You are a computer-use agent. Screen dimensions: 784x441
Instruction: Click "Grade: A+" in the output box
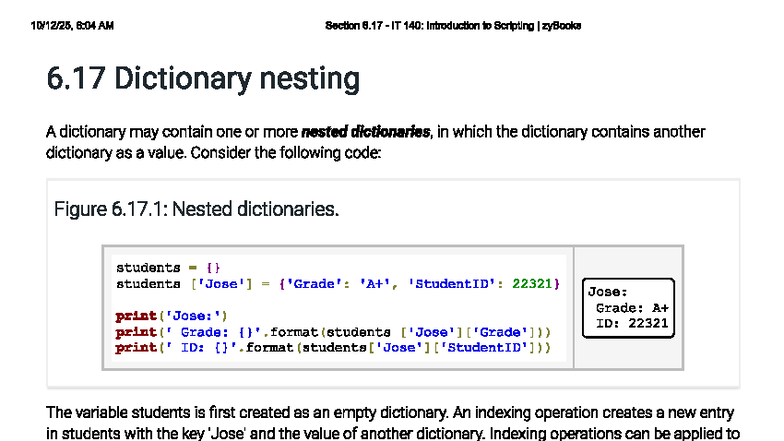tap(632, 308)
